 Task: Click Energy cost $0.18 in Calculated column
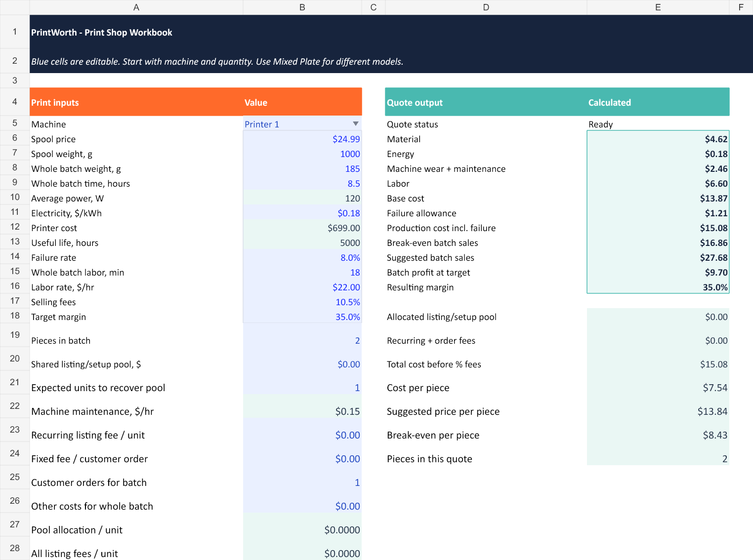pos(658,154)
